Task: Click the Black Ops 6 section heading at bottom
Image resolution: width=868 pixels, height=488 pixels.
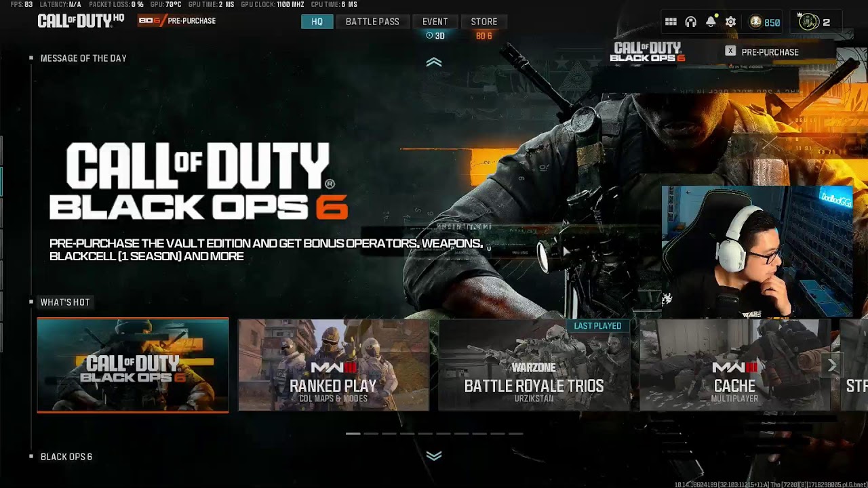Action: click(66, 457)
